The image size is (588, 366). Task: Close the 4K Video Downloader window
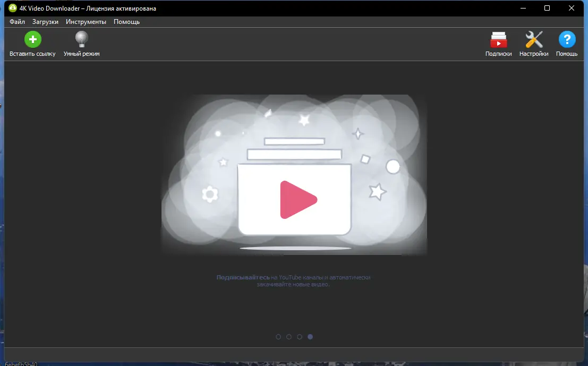click(x=571, y=8)
